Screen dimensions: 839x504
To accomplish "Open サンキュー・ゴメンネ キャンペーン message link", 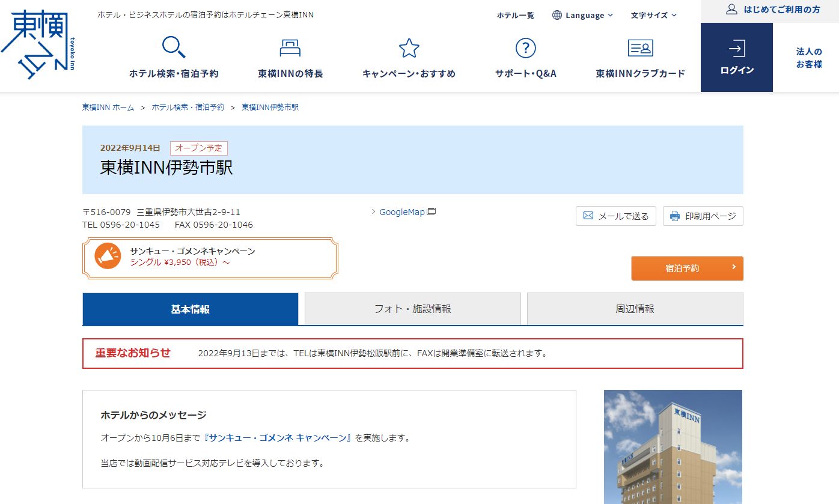I will 278,438.
